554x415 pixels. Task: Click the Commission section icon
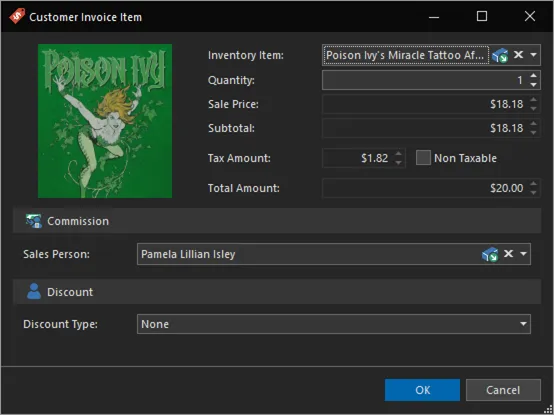(x=34, y=221)
